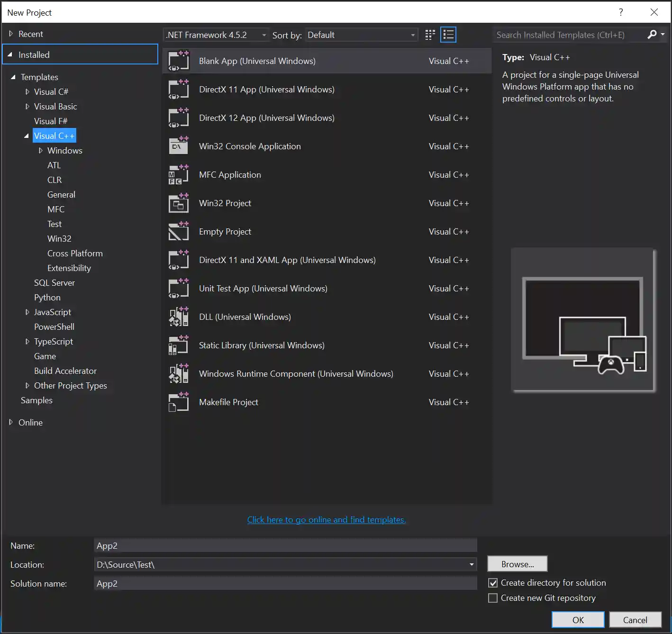The image size is (672, 634).
Task: Click the MFC Application template icon
Action: pyautogui.click(x=178, y=174)
